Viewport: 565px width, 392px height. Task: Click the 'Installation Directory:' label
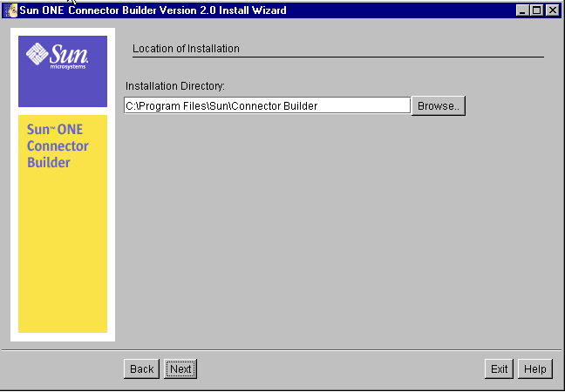coord(175,86)
